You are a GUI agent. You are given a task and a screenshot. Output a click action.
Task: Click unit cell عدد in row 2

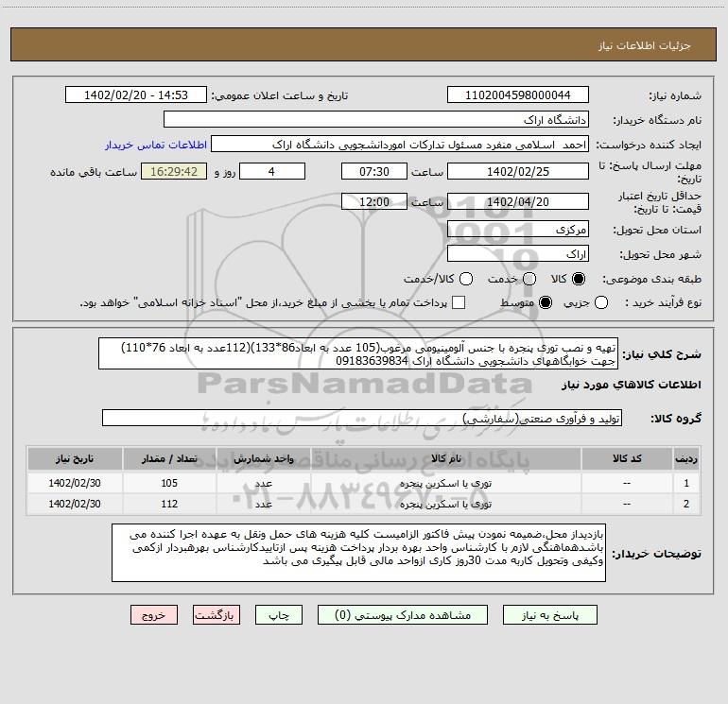click(x=263, y=504)
